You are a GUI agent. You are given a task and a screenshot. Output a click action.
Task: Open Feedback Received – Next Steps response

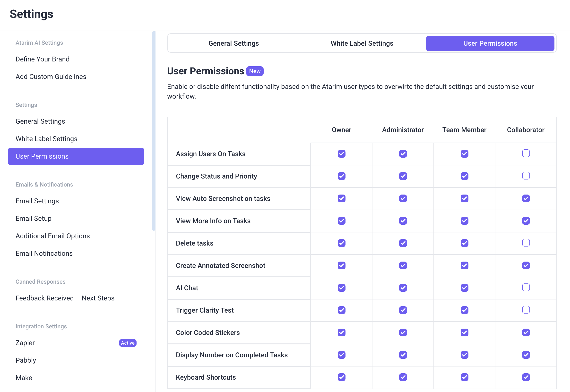pyautogui.click(x=65, y=298)
